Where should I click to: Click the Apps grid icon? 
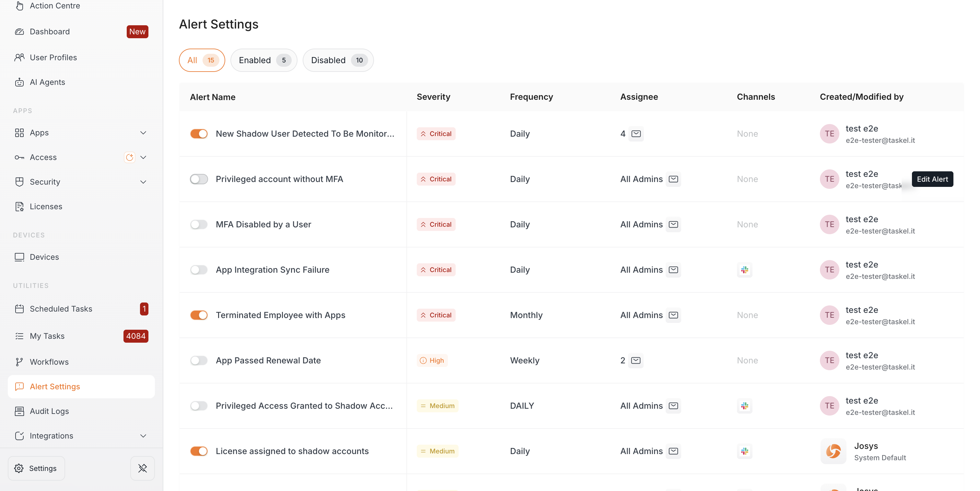point(19,133)
